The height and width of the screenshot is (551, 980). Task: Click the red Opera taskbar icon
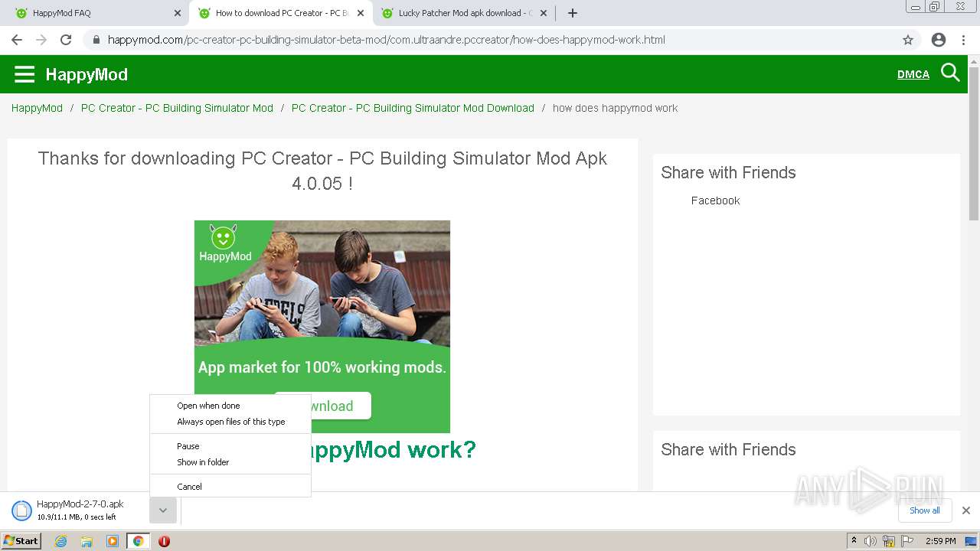[x=164, y=541]
